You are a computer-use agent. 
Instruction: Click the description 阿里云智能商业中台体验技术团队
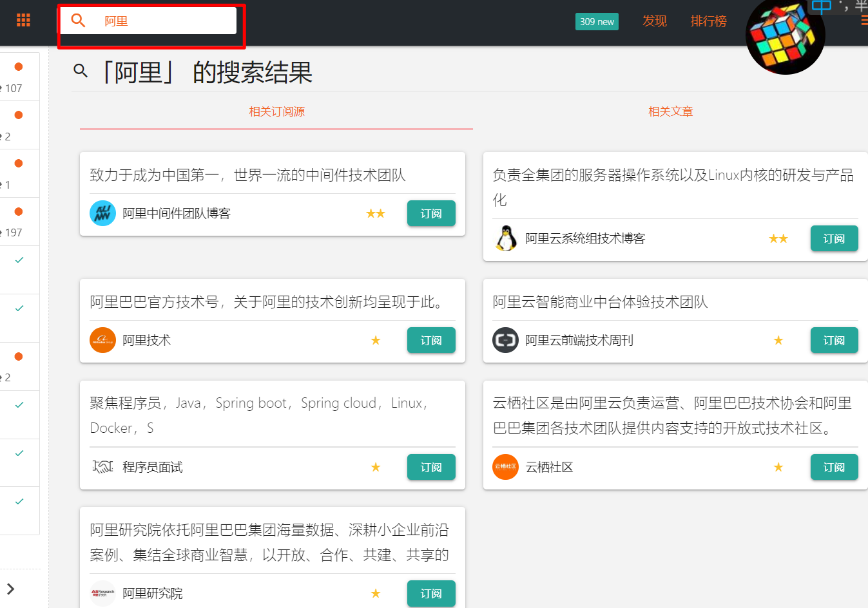pos(601,302)
